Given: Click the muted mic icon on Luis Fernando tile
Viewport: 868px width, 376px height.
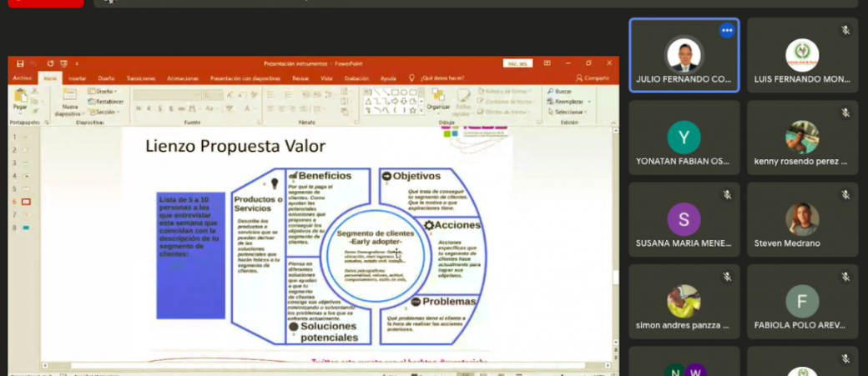Looking at the screenshot, I should point(845,30).
